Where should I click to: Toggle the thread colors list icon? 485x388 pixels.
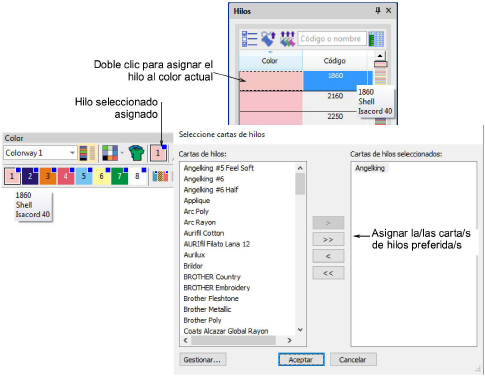[87, 153]
